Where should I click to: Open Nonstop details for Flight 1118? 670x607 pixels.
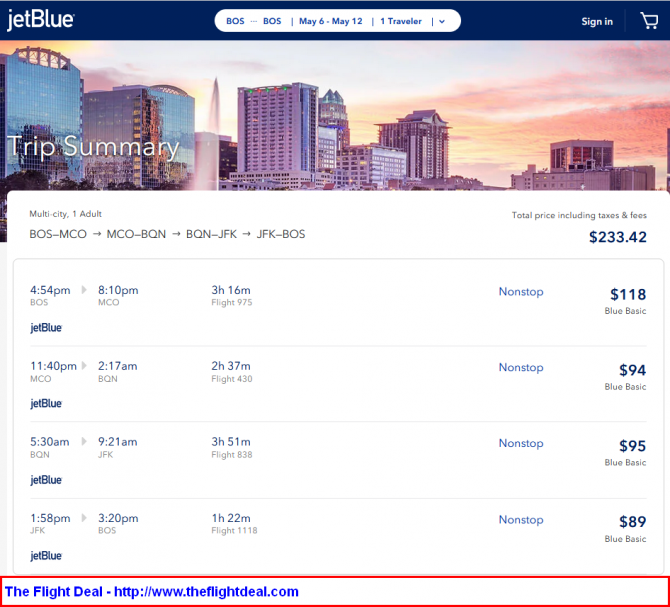pyautogui.click(x=521, y=519)
